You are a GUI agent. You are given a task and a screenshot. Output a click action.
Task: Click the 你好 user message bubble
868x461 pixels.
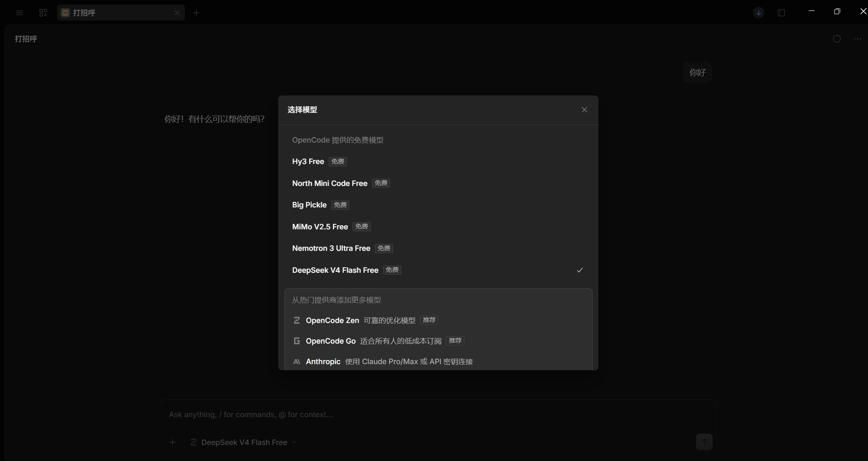pos(697,72)
